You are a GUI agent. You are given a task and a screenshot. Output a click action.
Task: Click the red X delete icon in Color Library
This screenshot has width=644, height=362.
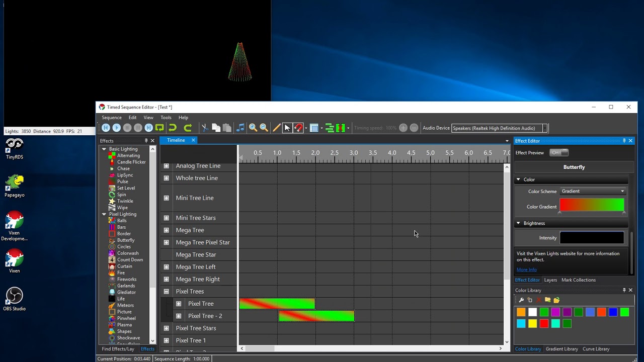point(539,300)
